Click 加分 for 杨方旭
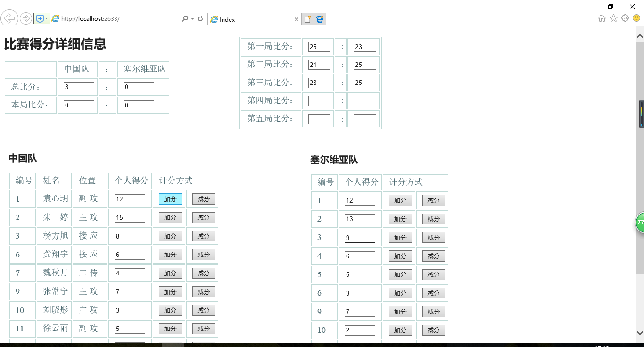Viewport: 644px width, 347px height. coord(170,236)
